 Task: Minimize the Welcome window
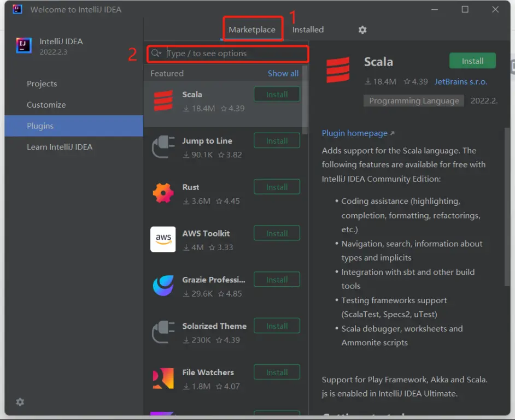(x=435, y=9)
